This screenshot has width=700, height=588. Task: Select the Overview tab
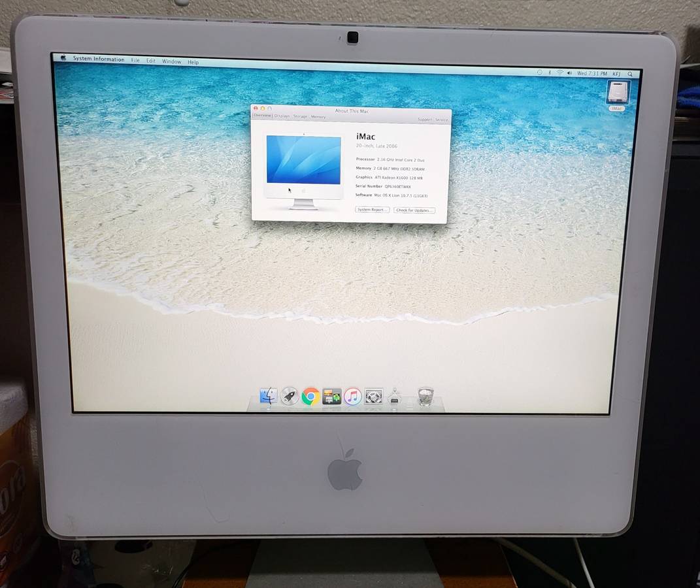point(263,115)
